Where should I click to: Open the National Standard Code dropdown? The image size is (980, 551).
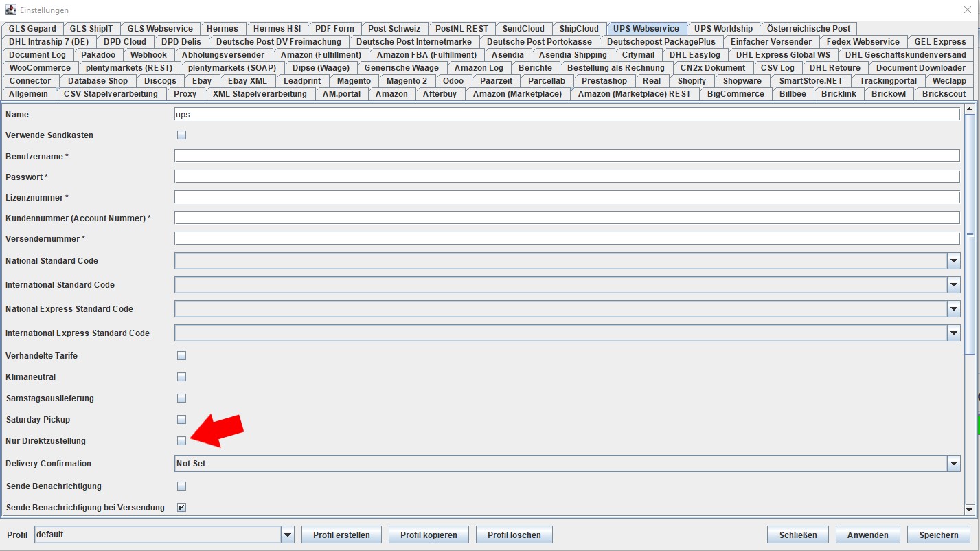tap(953, 261)
